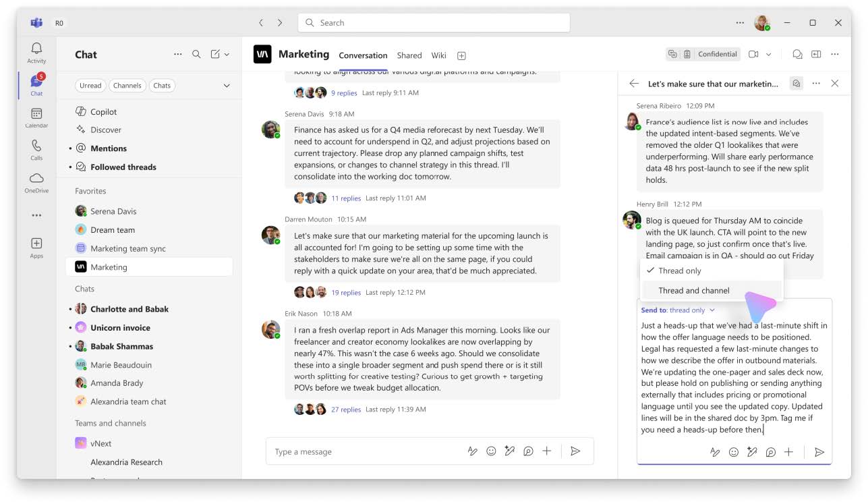Choose Thread and channel option
The height and width of the screenshot is (504, 868).
click(x=712, y=291)
